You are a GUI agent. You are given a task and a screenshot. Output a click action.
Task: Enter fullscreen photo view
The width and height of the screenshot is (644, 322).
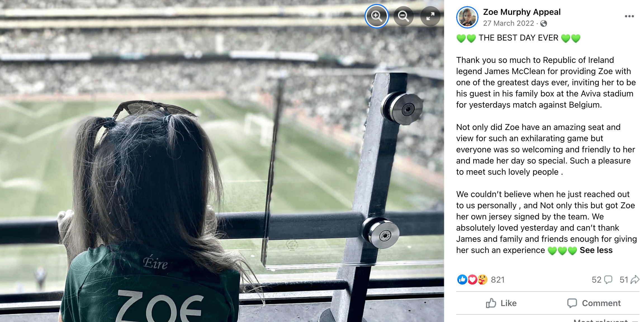click(x=430, y=16)
